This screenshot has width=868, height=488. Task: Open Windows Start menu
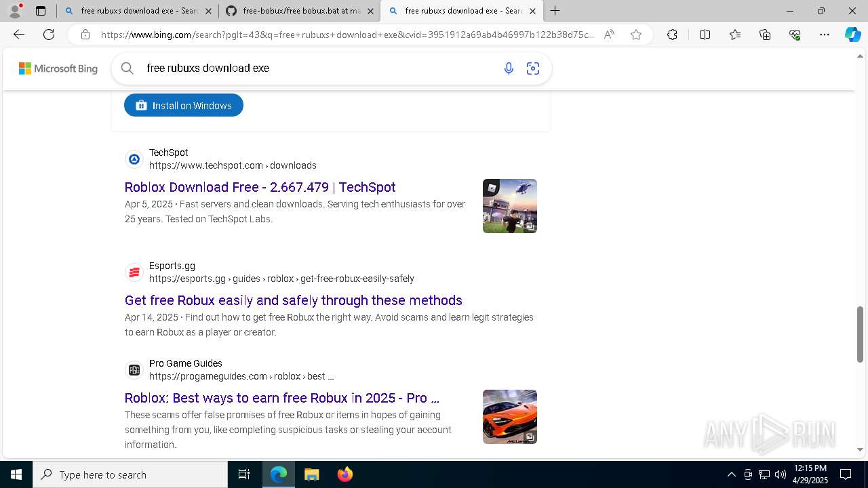(x=16, y=474)
